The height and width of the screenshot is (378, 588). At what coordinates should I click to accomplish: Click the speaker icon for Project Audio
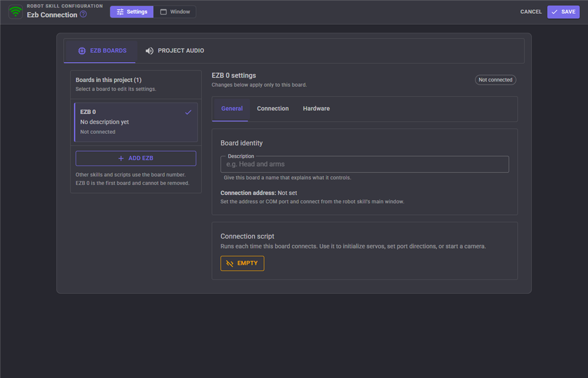(x=149, y=51)
